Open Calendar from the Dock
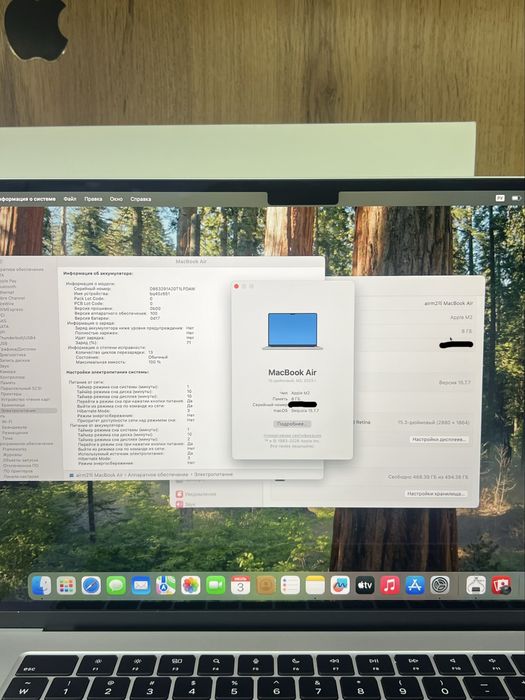The image size is (525, 700). click(x=241, y=585)
